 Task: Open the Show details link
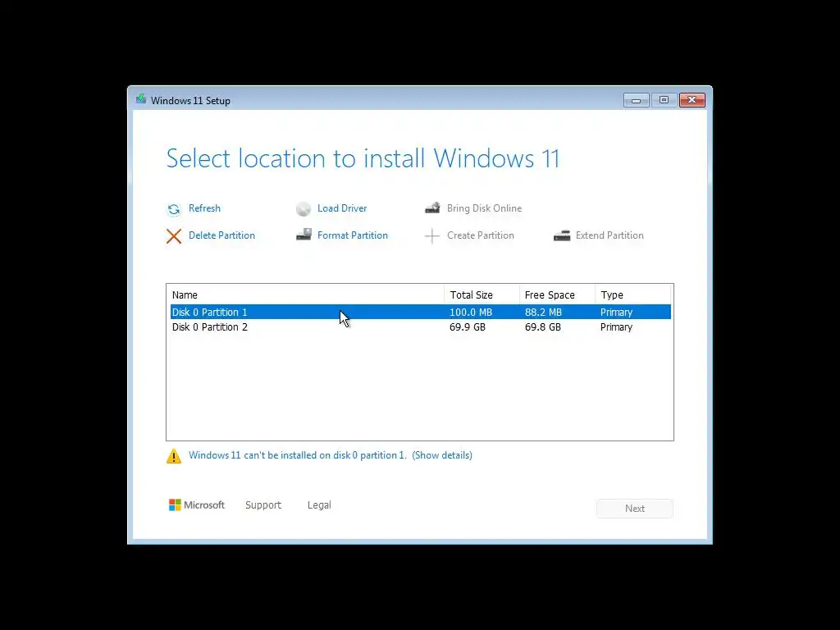(442, 454)
